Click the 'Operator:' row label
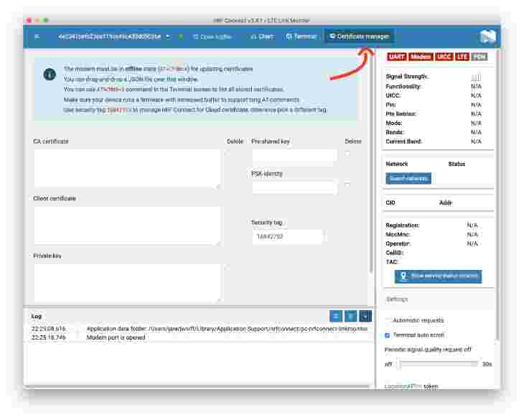The image size is (524, 420). click(398, 243)
